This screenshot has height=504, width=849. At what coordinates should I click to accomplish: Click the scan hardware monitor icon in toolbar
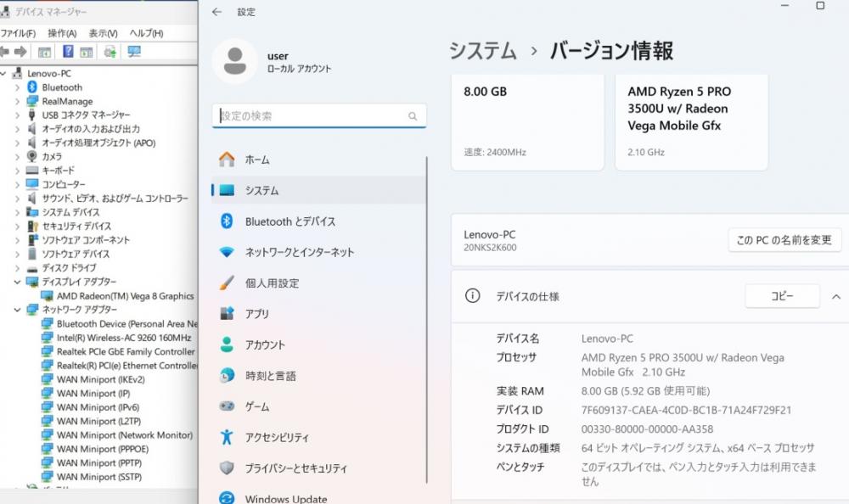134,52
